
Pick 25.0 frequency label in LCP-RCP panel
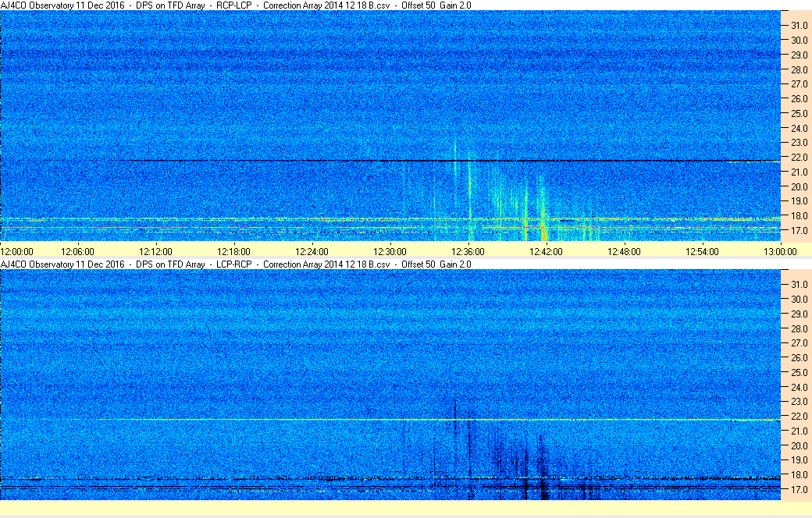click(799, 372)
